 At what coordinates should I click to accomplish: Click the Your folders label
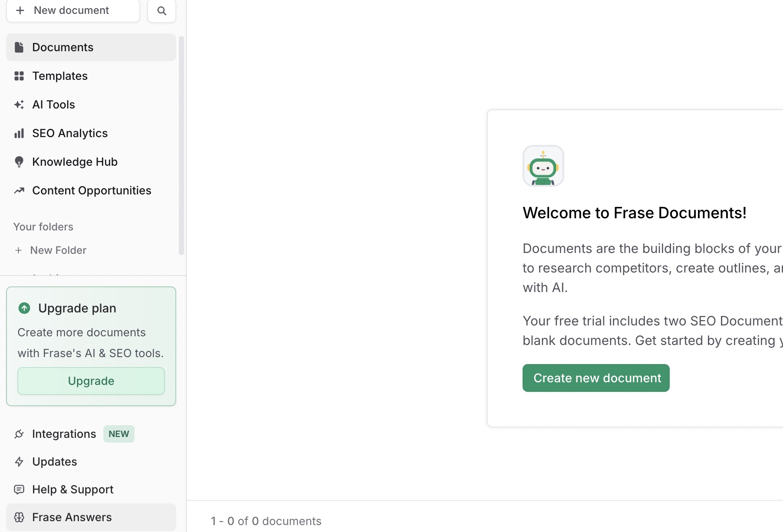(43, 227)
